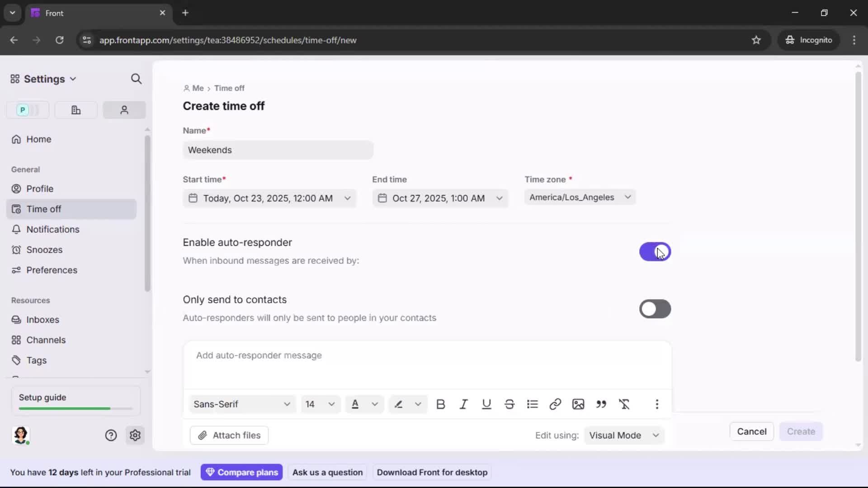Viewport: 868px width, 488px height.
Task: Enable the auto-responder
Action: click(655, 252)
